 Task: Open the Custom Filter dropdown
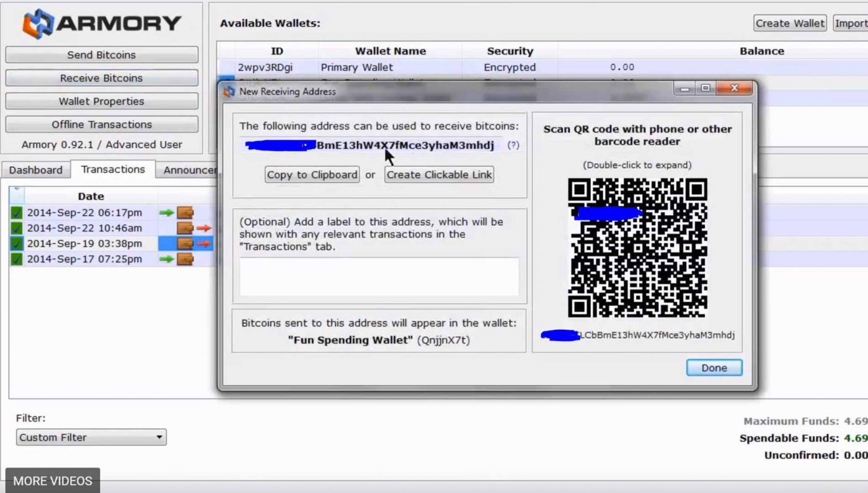pyautogui.click(x=91, y=437)
